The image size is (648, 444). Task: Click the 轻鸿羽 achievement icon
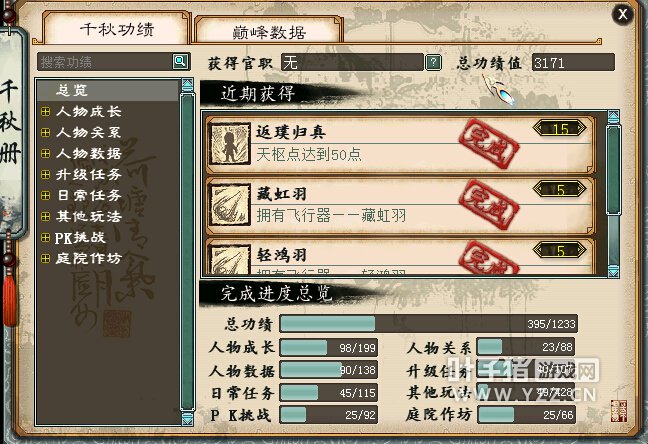tap(230, 259)
